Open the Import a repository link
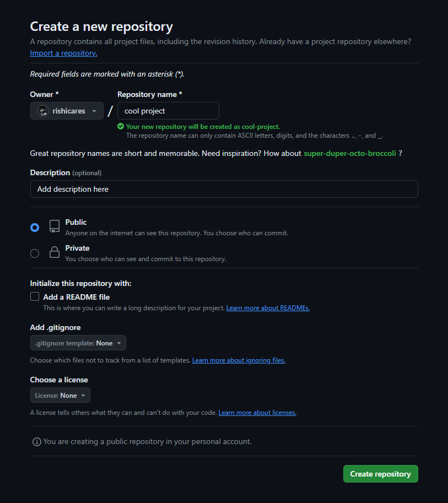 (x=63, y=53)
